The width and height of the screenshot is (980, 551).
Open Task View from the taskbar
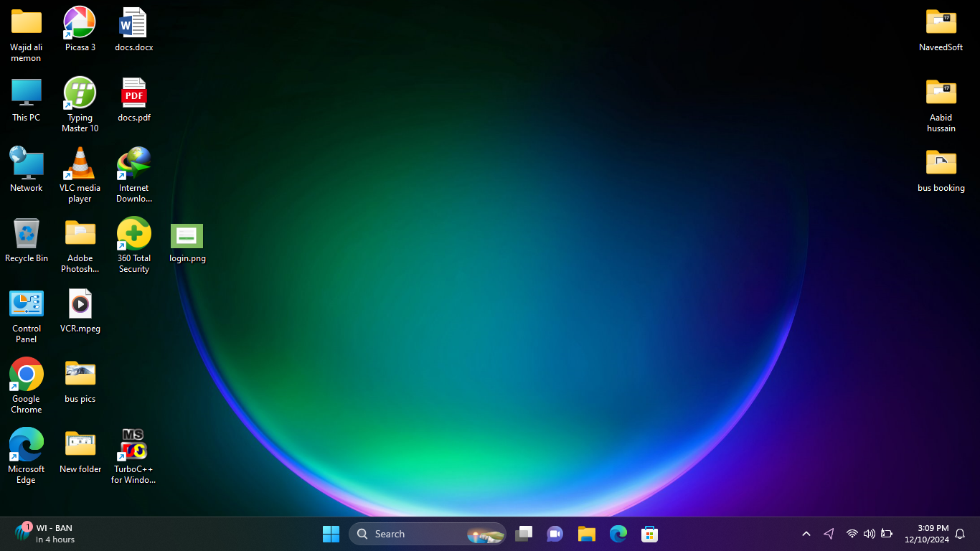point(524,534)
